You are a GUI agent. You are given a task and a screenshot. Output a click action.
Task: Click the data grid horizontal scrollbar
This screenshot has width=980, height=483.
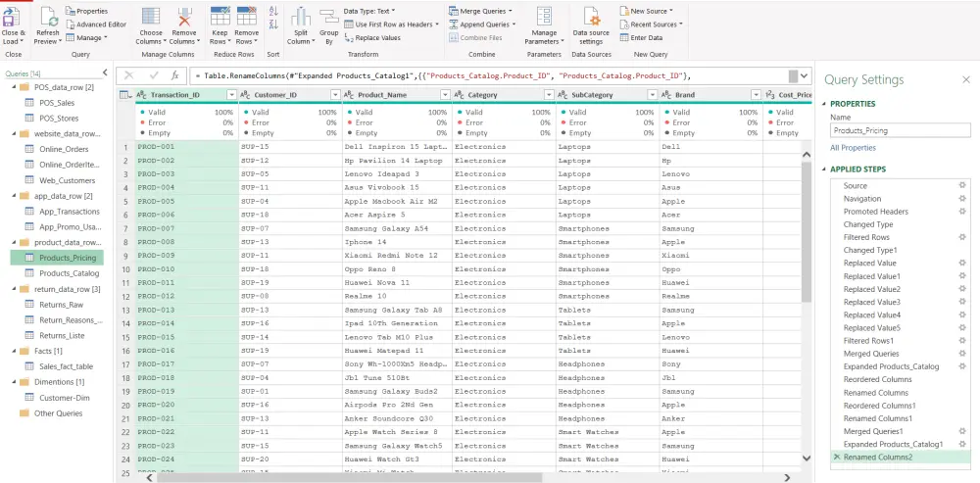pos(350,477)
